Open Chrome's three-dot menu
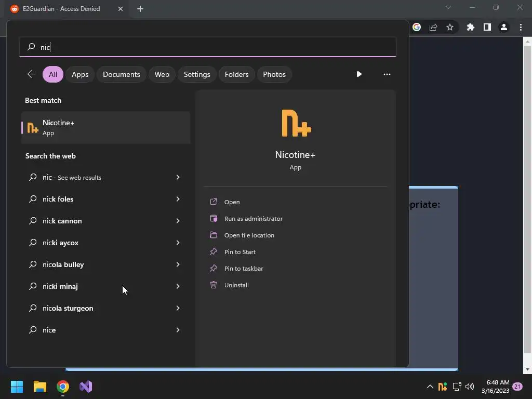The image size is (532, 399). [521, 27]
